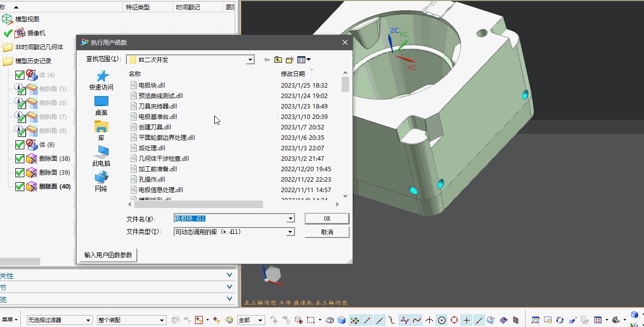Open the view menu icon in file dialog
The width and height of the screenshot is (644, 327).
point(303,60)
